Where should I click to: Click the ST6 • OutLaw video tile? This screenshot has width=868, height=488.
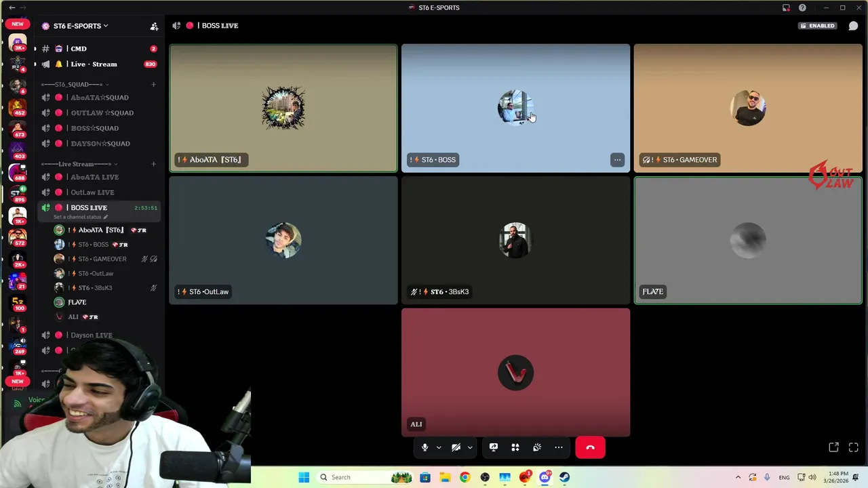click(283, 241)
